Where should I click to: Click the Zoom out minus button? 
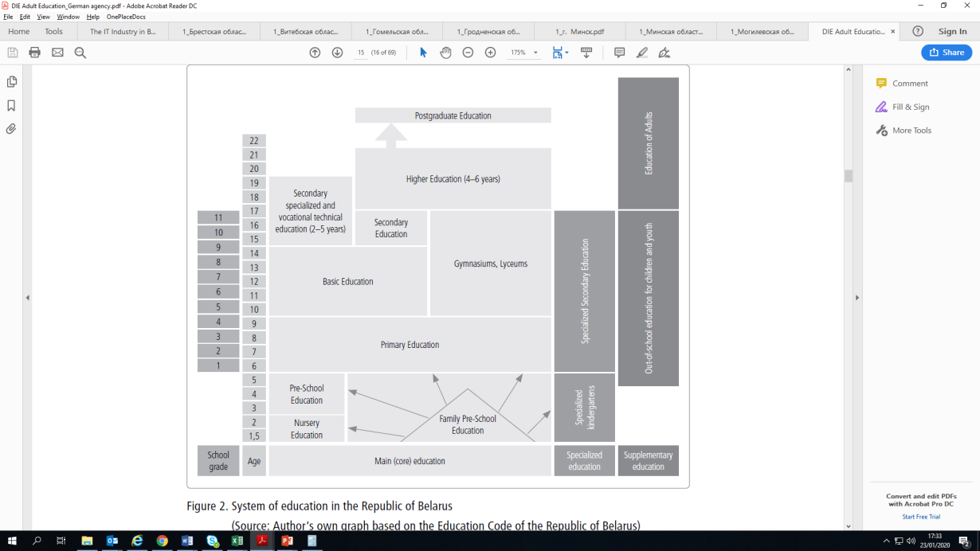[x=468, y=53]
